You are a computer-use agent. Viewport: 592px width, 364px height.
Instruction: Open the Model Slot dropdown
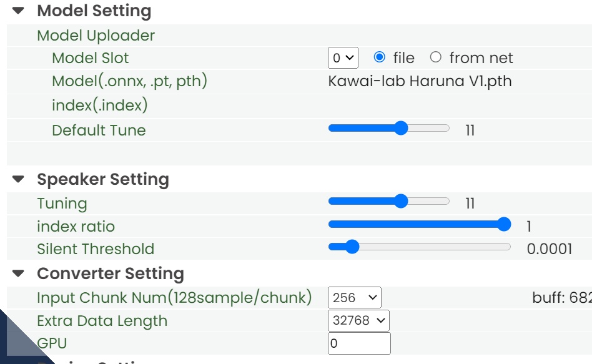coord(343,58)
